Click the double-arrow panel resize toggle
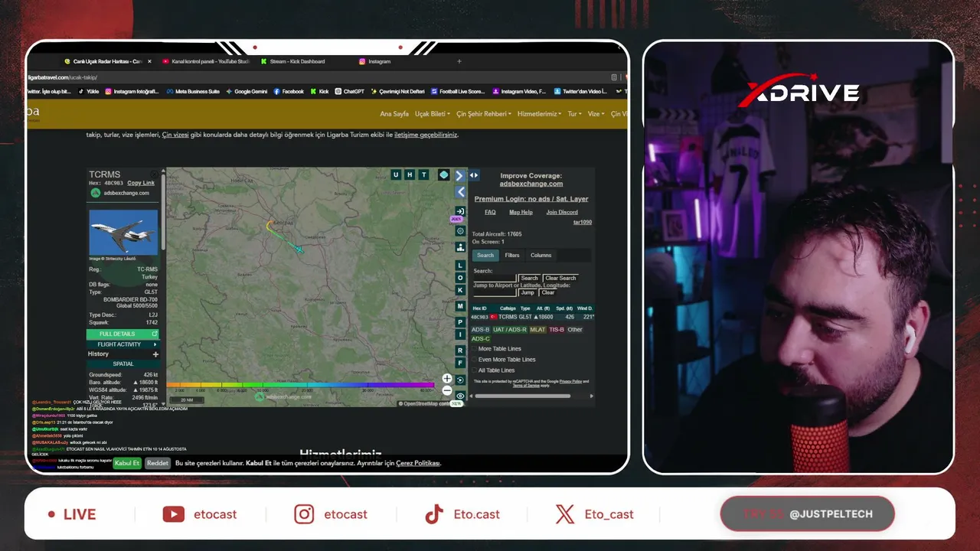The width and height of the screenshot is (980, 551). click(474, 175)
